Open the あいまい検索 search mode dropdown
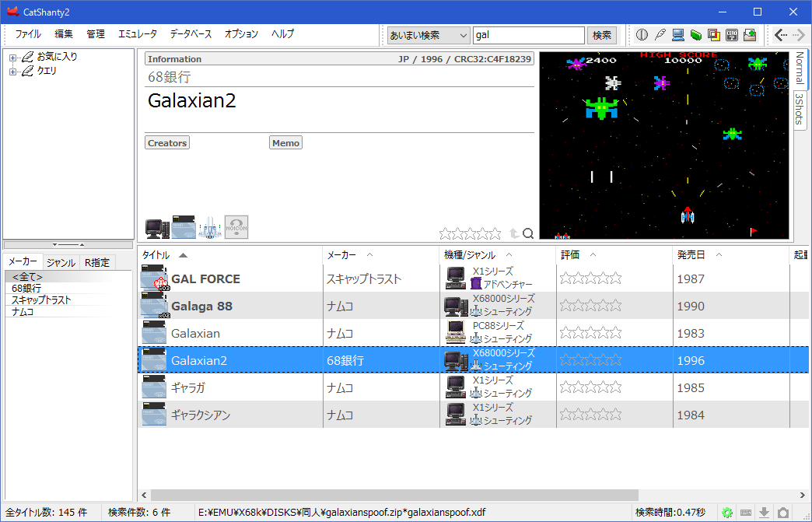The height and width of the screenshot is (522, 812). (x=429, y=35)
